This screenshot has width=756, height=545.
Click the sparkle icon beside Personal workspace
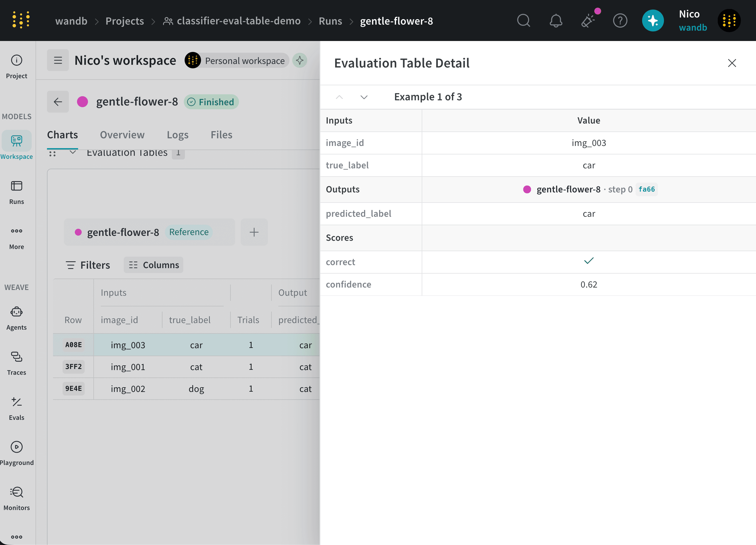[300, 60]
